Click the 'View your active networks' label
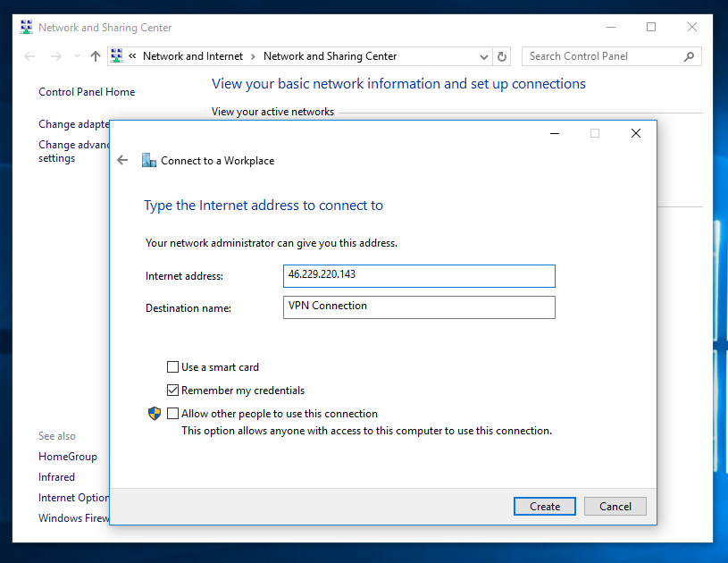This screenshot has width=728, height=563. [x=272, y=112]
